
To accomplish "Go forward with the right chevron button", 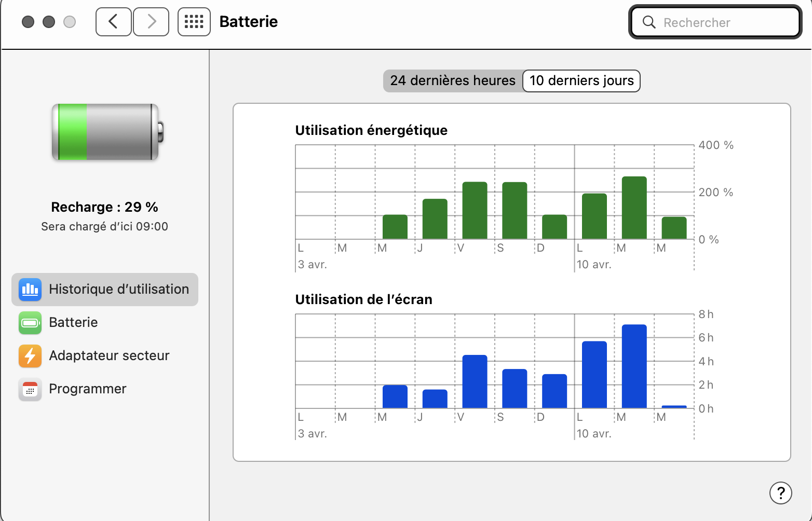I will click(151, 22).
